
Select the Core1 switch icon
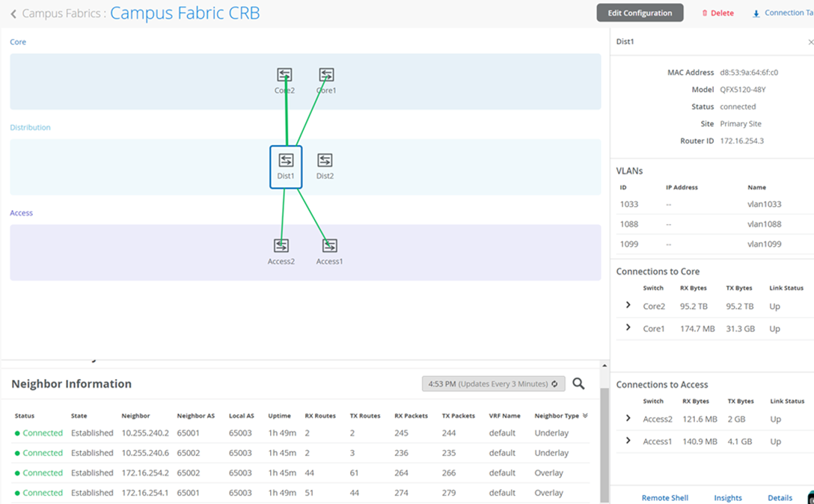coord(326,75)
